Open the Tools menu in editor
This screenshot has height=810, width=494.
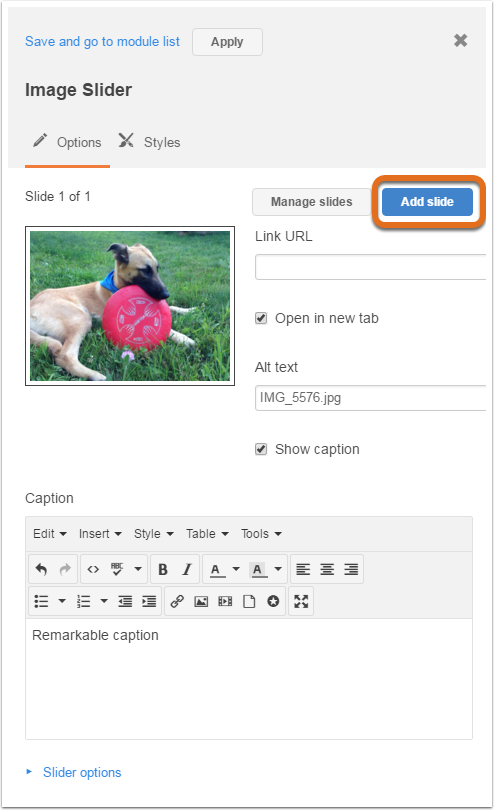click(x=261, y=534)
